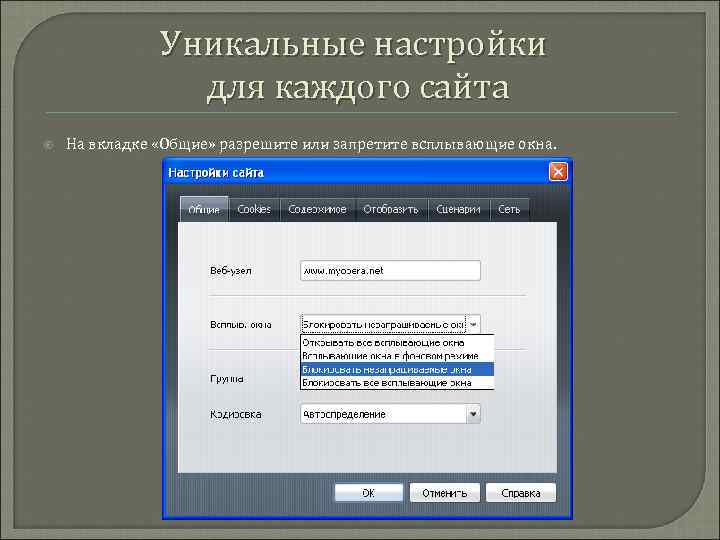Open the Кодировка dropdown arrow
Viewport: 720px width, 540px height.
click(473, 414)
